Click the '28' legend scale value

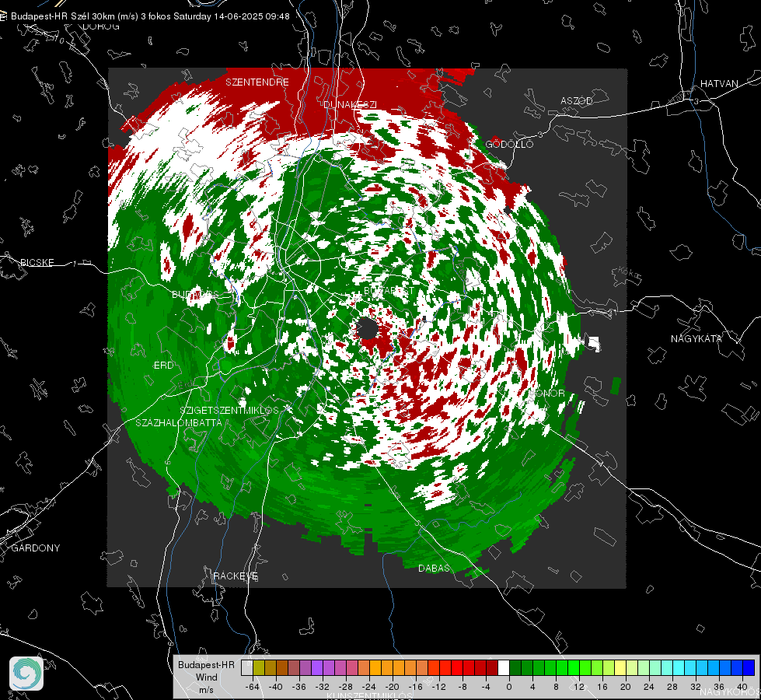672,687
